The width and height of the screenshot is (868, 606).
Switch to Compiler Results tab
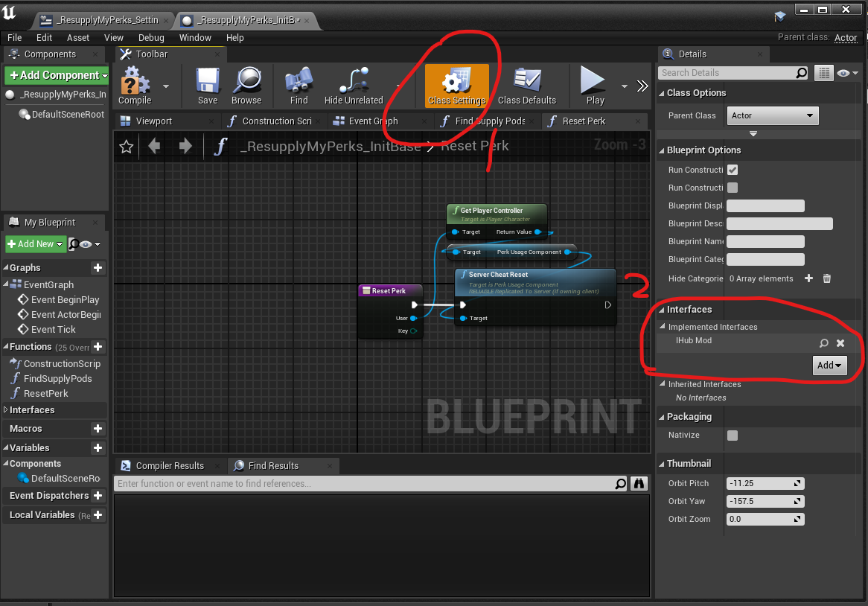tap(170, 466)
